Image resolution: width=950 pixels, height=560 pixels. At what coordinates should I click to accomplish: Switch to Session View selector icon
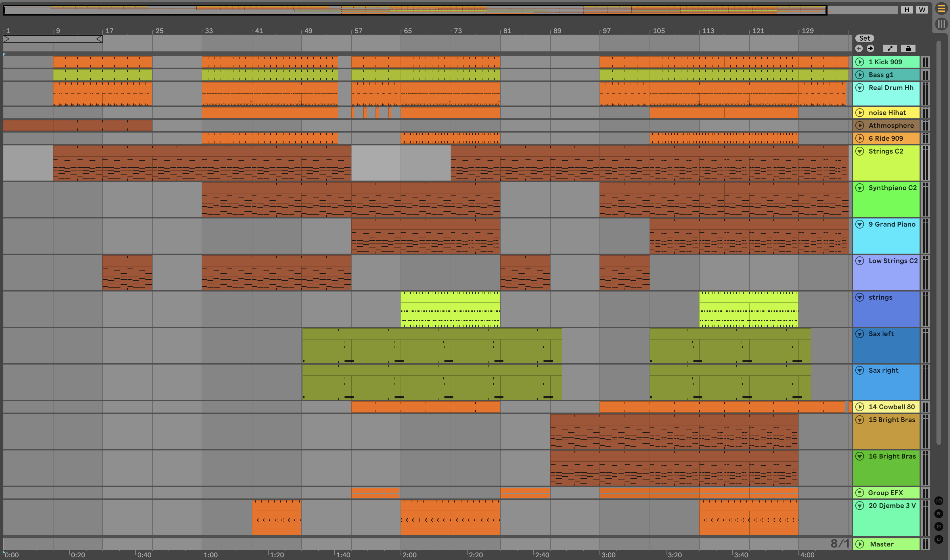[x=941, y=24]
